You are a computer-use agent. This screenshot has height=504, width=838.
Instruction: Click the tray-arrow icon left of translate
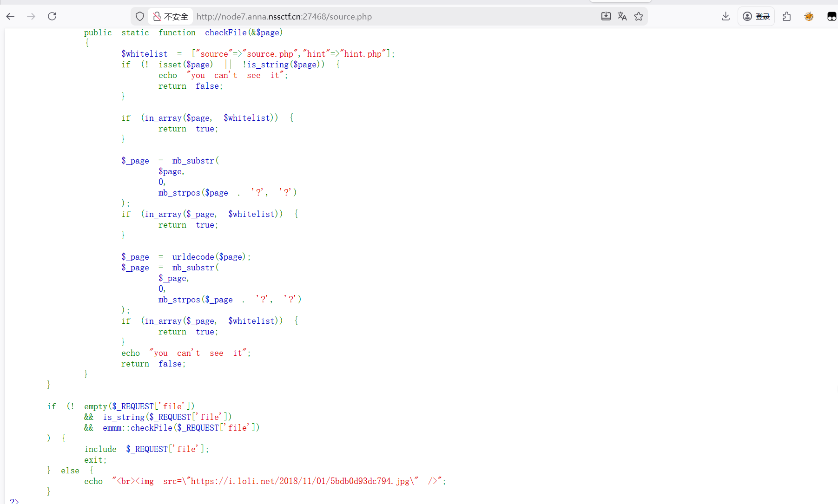pos(606,17)
